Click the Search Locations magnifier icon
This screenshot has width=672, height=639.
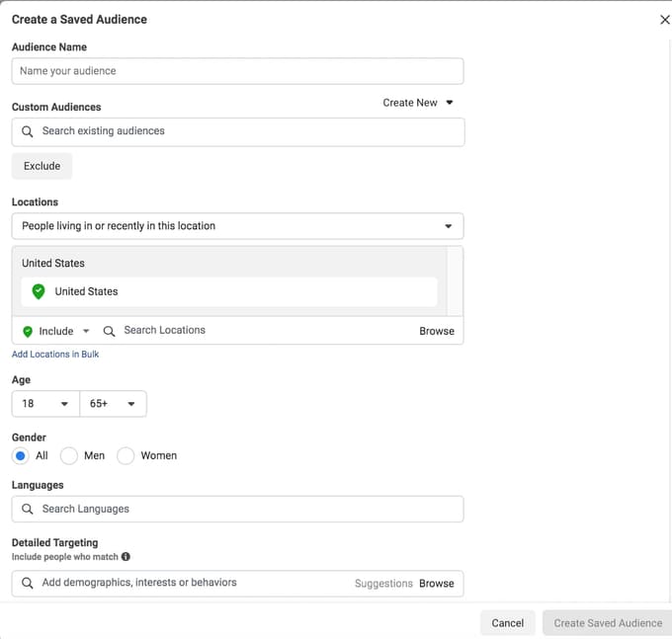click(109, 331)
